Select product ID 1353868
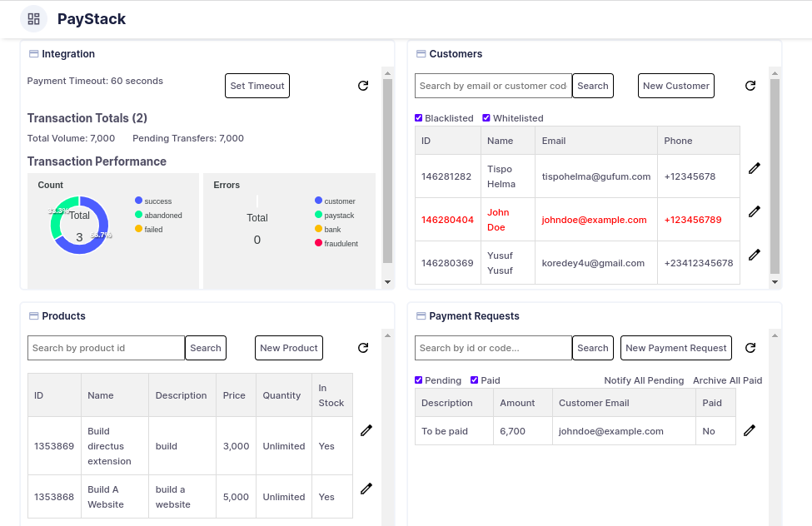812x526 pixels. coord(54,497)
